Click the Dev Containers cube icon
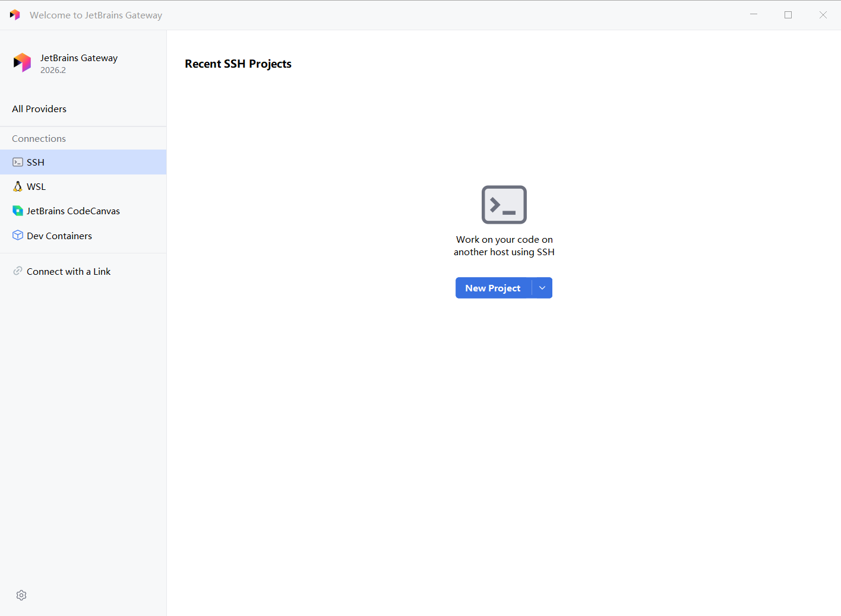The image size is (841, 616). [x=18, y=236]
